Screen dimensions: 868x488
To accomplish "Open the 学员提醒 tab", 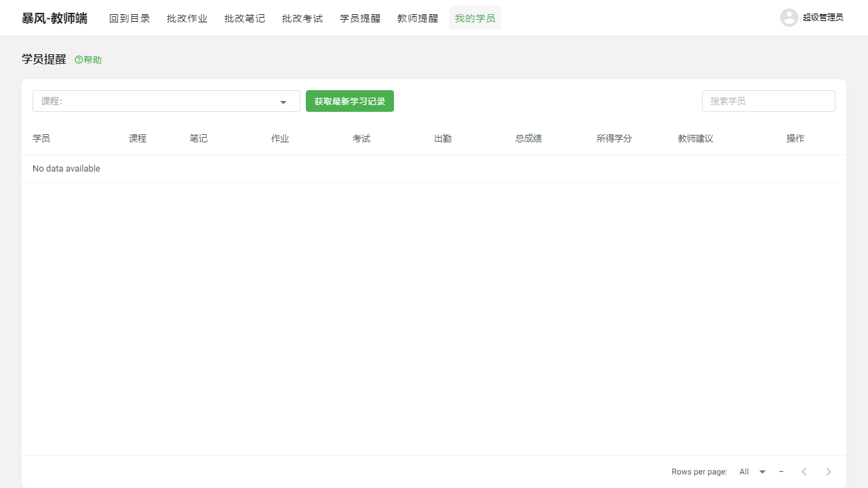I will click(x=360, y=18).
